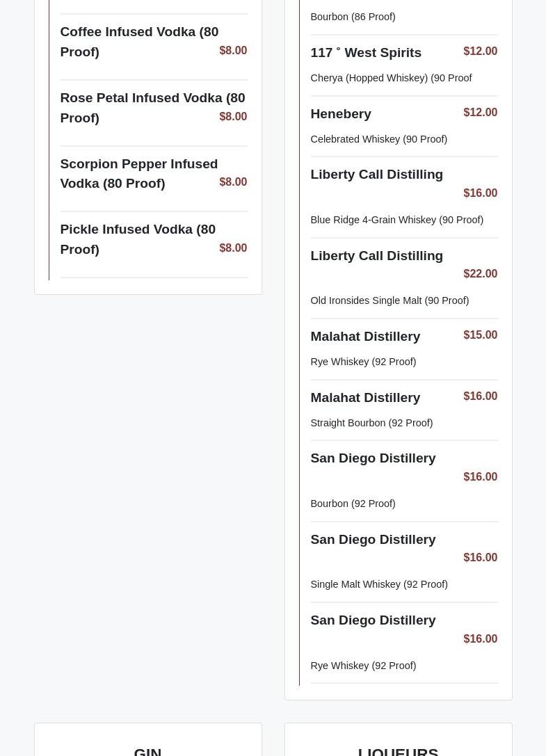Select the Pickle Infused Vodka title
This screenshot has width=546, height=756.
point(138,239)
